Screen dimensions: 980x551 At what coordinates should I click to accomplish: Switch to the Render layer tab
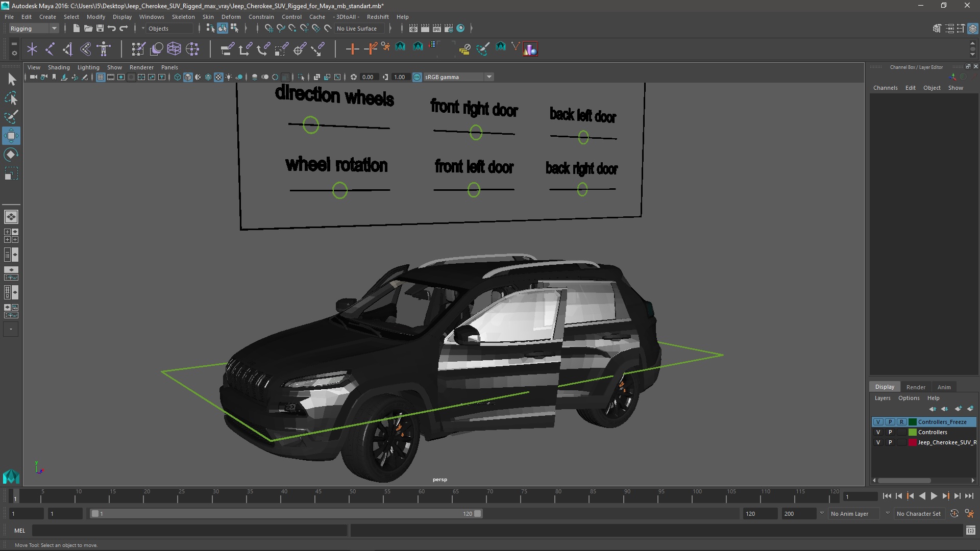916,387
